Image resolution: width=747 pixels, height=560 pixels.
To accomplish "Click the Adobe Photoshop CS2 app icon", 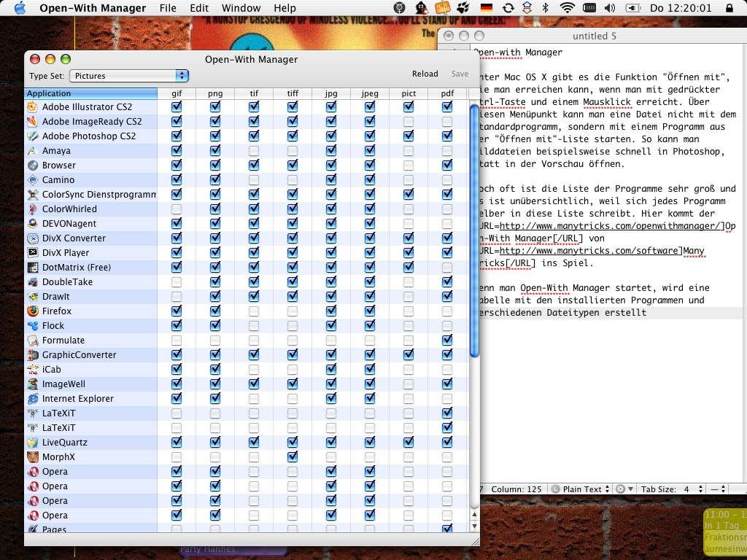I will 32,136.
